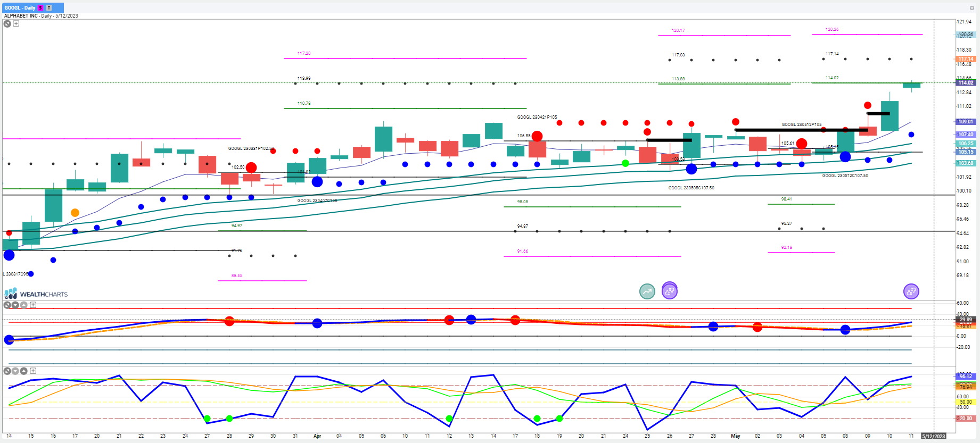Move middle indicator pane up
This screenshot has height=443, width=980.
24,305
